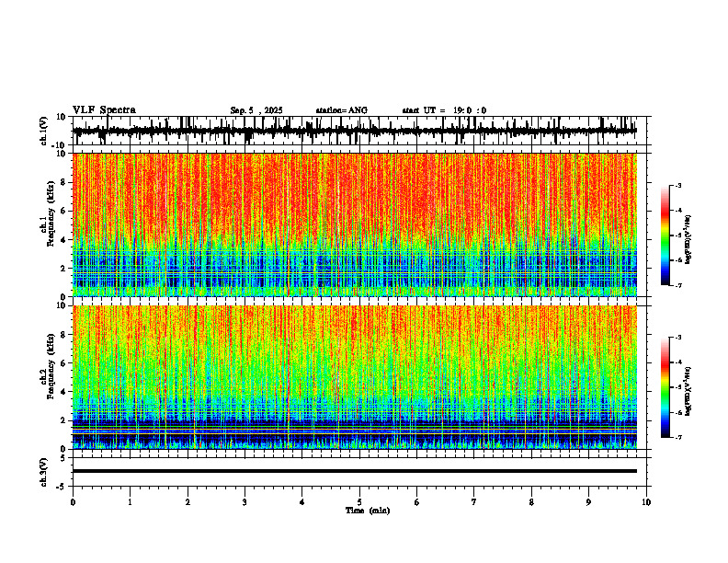
Task: Click time axis tick label "5" below plots
Action: click(x=359, y=502)
